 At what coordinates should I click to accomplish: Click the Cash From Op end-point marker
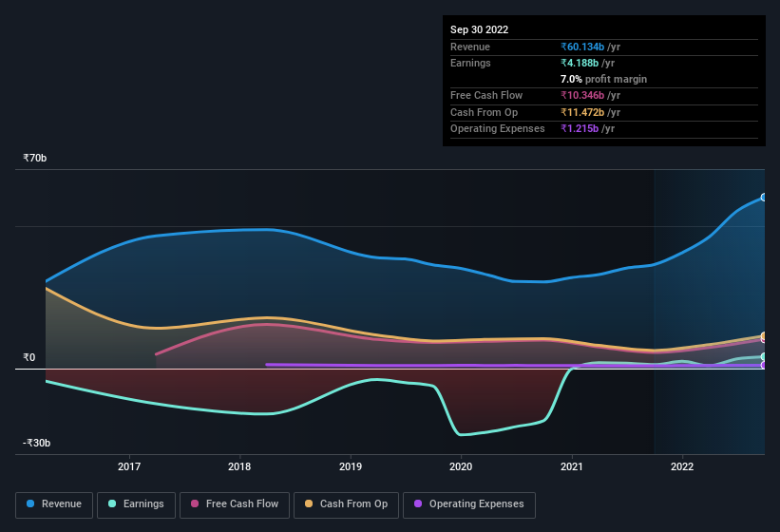[x=764, y=335]
